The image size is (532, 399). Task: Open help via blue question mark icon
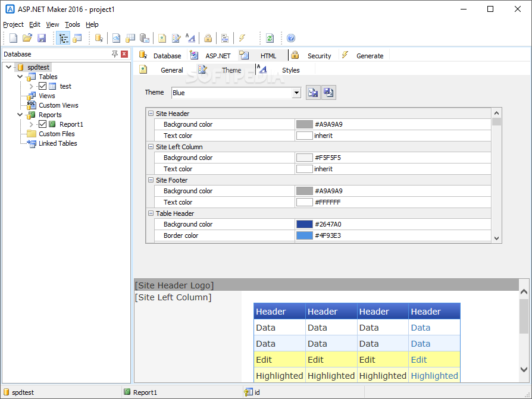point(291,38)
